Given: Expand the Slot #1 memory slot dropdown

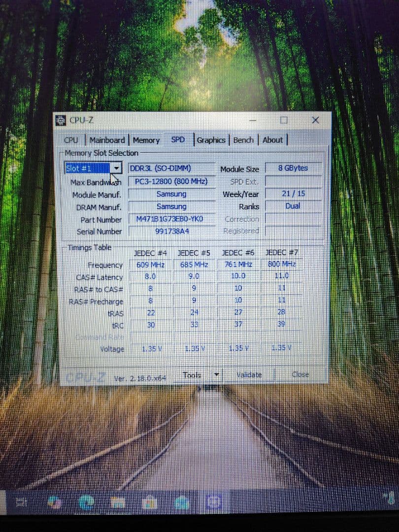Looking at the screenshot, I should pos(116,168).
